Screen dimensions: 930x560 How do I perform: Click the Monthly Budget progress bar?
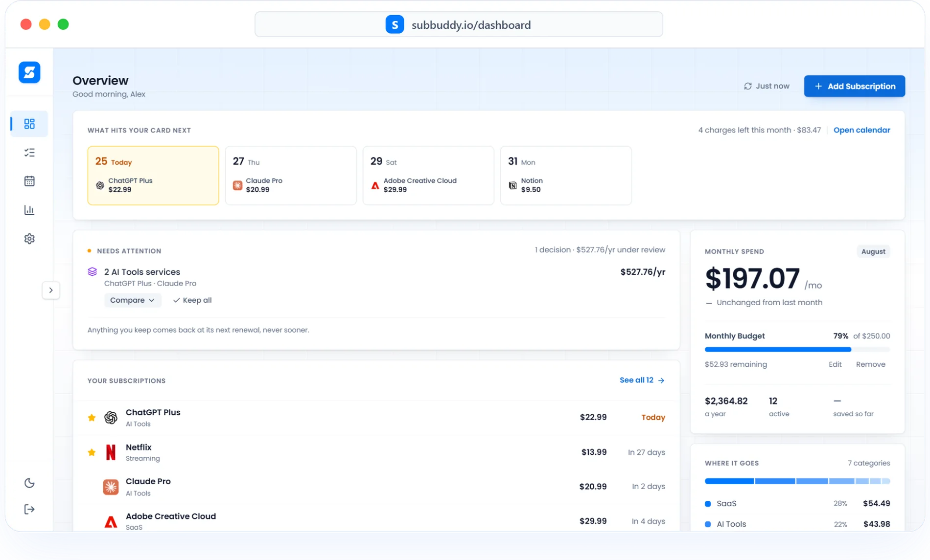pos(797,350)
